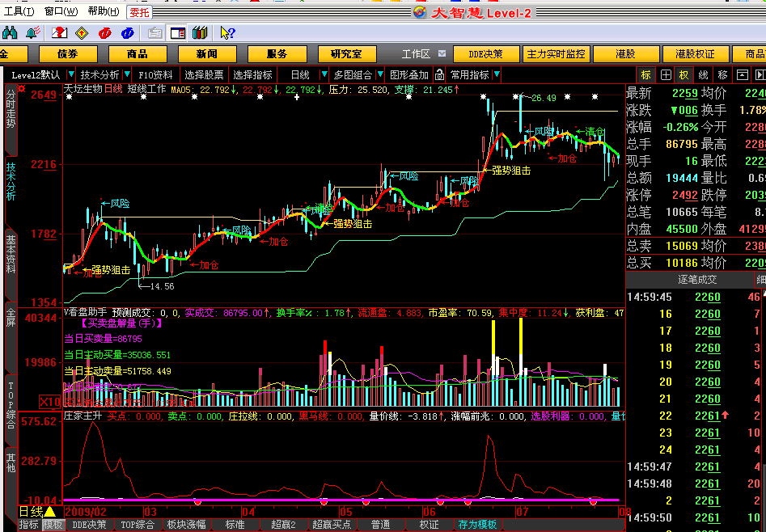Viewport: 766px width, 532px height.
Task: Open dropdown arrow next to 日线
Action: tap(324, 74)
